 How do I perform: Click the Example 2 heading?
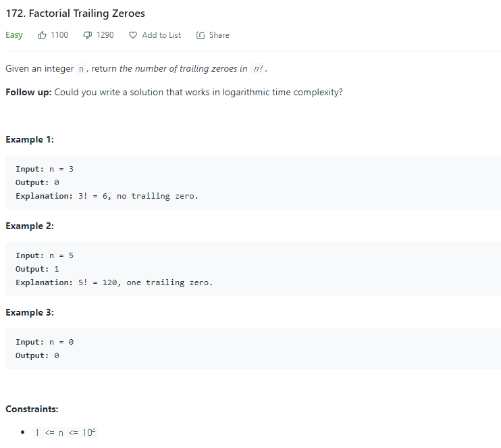point(30,226)
